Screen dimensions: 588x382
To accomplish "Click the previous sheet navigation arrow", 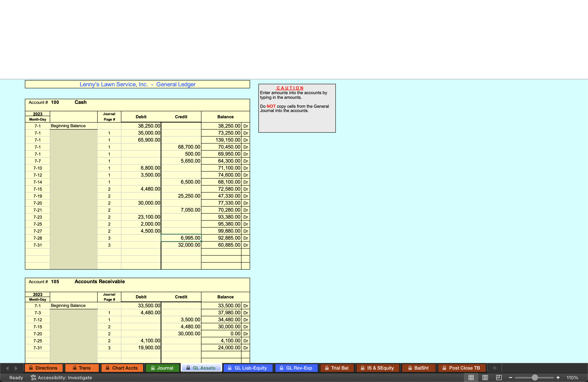I will point(7,368).
